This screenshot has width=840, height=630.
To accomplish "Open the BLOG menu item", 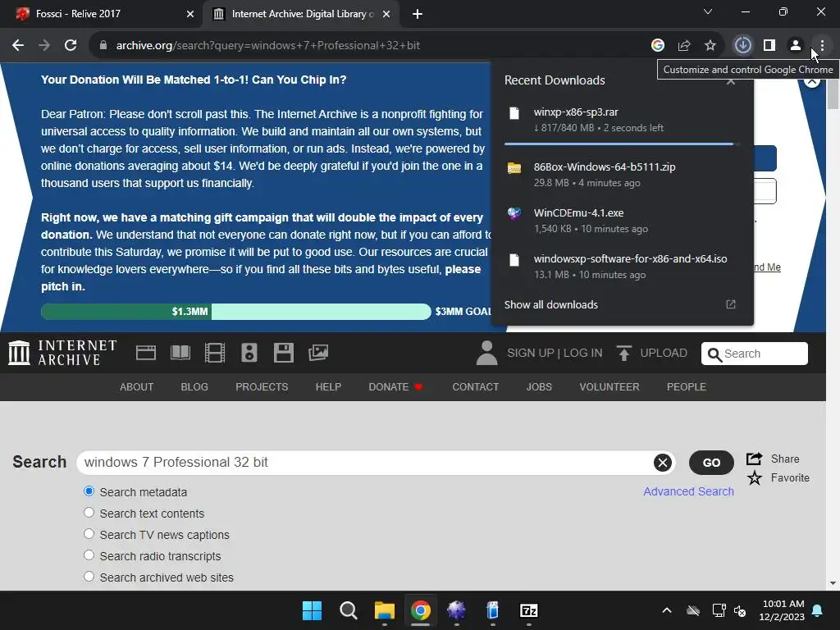I will tap(194, 387).
